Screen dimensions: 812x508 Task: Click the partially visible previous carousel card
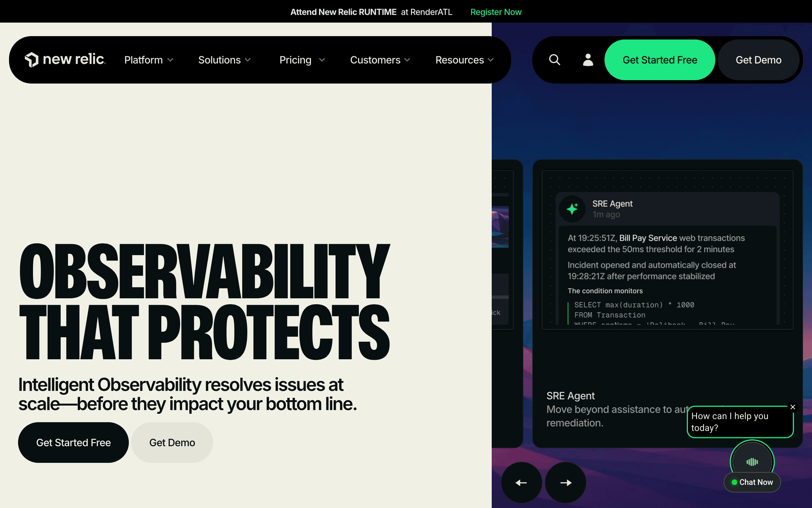(507, 303)
